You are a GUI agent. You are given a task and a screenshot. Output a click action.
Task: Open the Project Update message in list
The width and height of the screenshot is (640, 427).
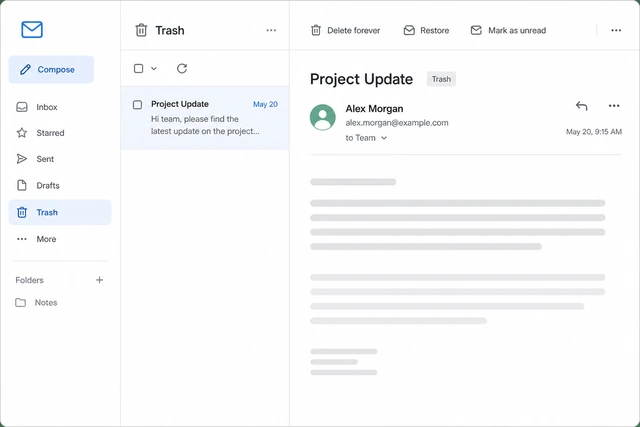pyautogui.click(x=205, y=118)
